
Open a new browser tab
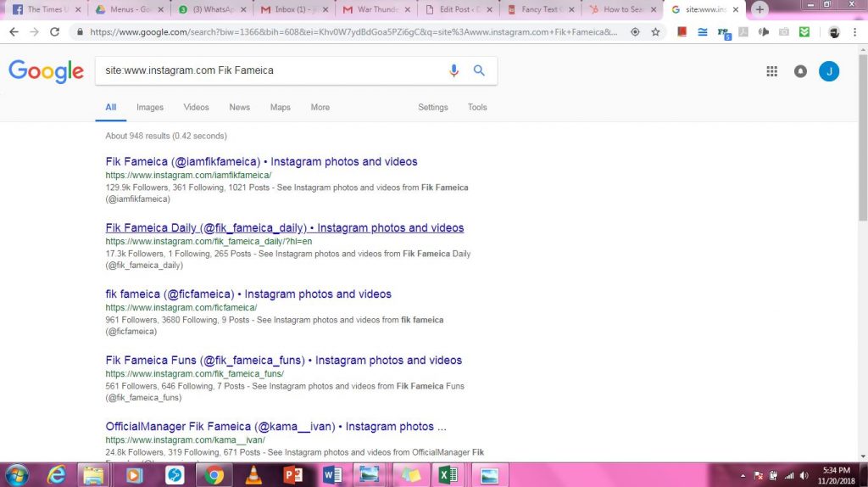tap(759, 9)
